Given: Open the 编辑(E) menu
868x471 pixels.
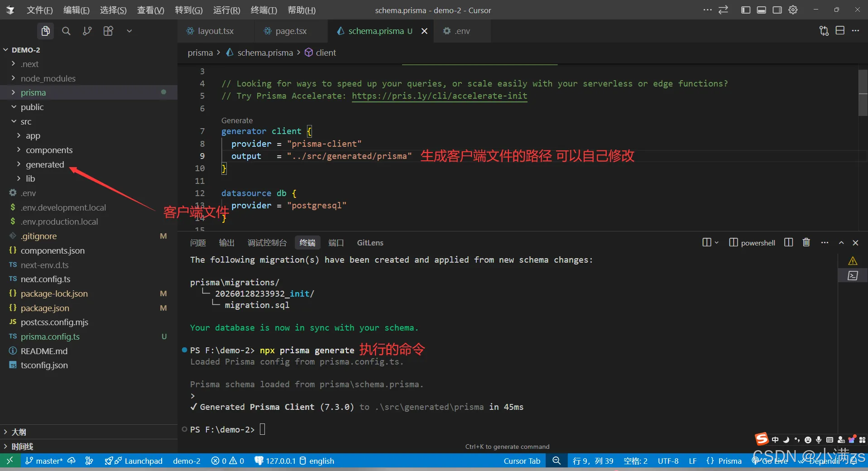Looking at the screenshot, I should tap(76, 10).
